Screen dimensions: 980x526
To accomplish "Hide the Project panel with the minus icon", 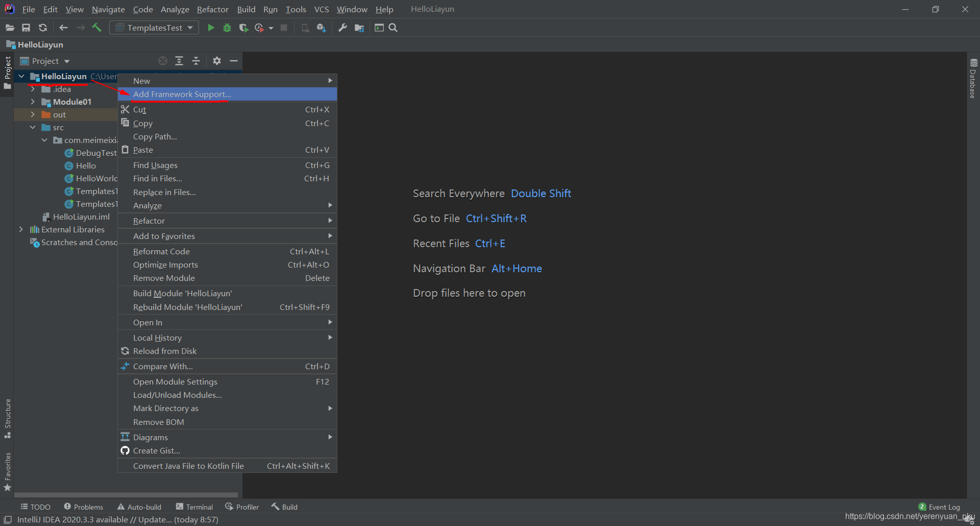I will 234,61.
